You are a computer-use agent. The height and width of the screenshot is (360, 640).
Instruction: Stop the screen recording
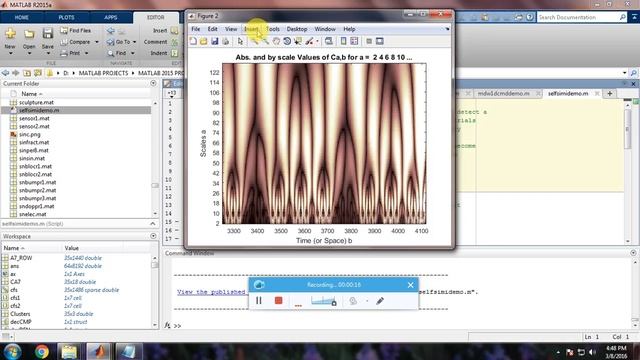click(278, 301)
